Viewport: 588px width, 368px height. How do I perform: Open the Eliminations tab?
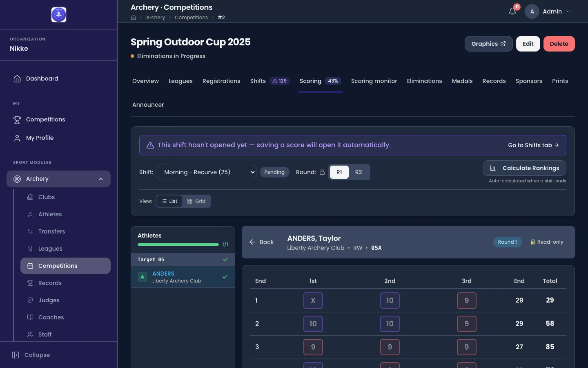point(424,81)
